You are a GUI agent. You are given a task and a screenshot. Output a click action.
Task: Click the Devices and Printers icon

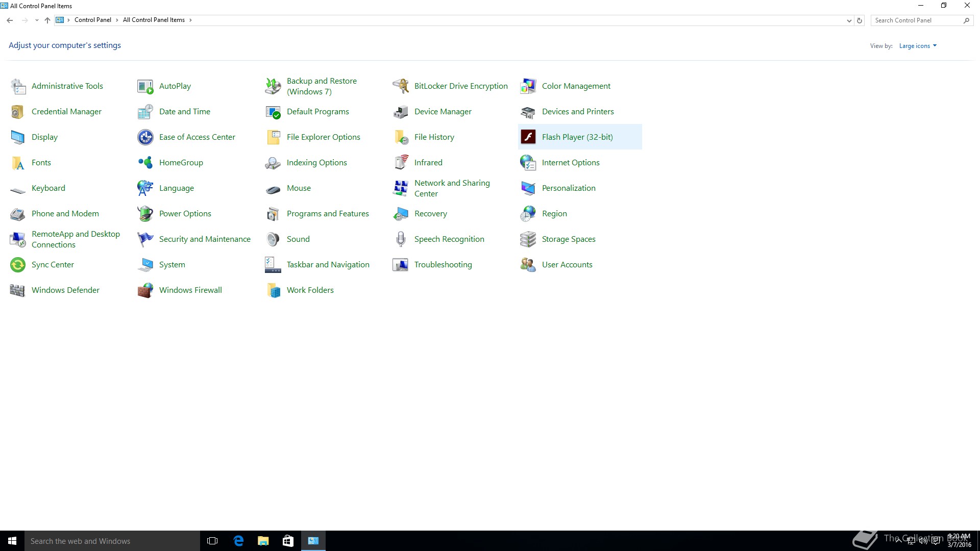click(x=528, y=112)
